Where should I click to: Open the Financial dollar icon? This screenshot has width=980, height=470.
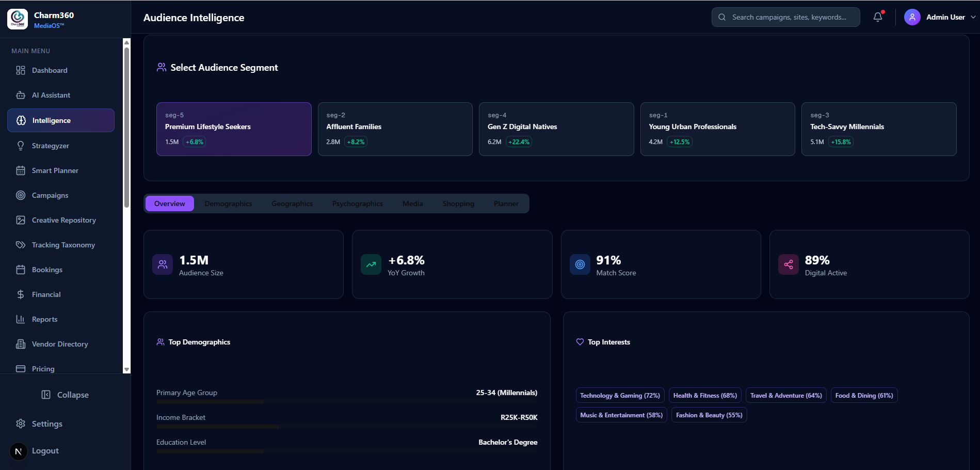(x=21, y=294)
